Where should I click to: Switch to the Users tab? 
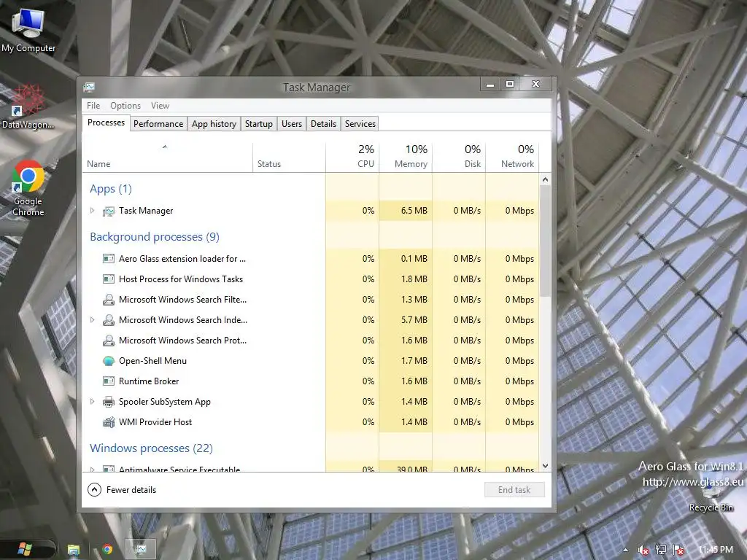tap(292, 124)
